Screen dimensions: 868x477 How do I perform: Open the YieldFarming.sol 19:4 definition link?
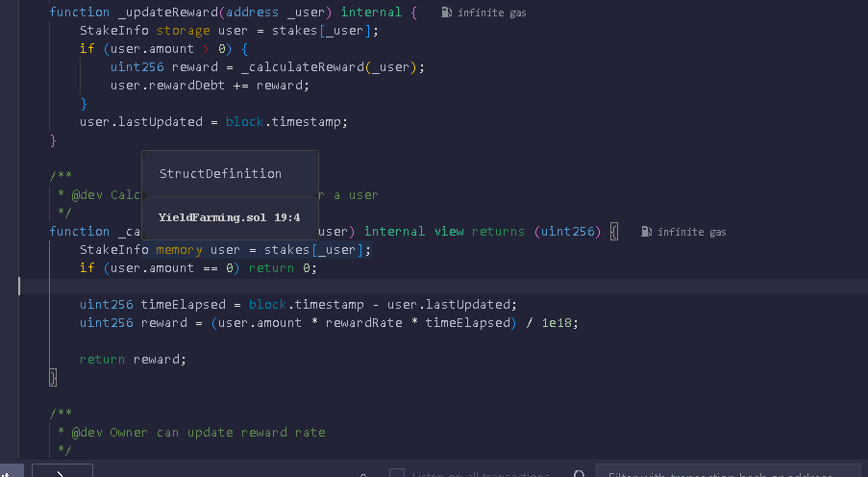tap(229, 217)
